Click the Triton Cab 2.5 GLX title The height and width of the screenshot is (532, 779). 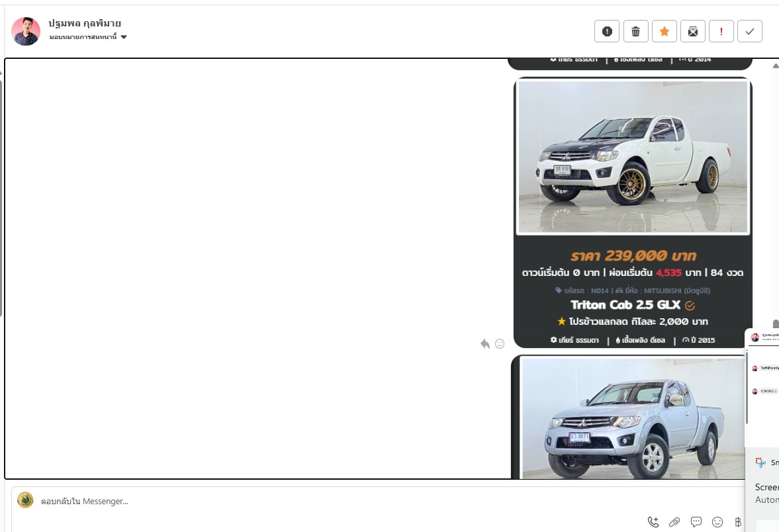coord(625,304)
